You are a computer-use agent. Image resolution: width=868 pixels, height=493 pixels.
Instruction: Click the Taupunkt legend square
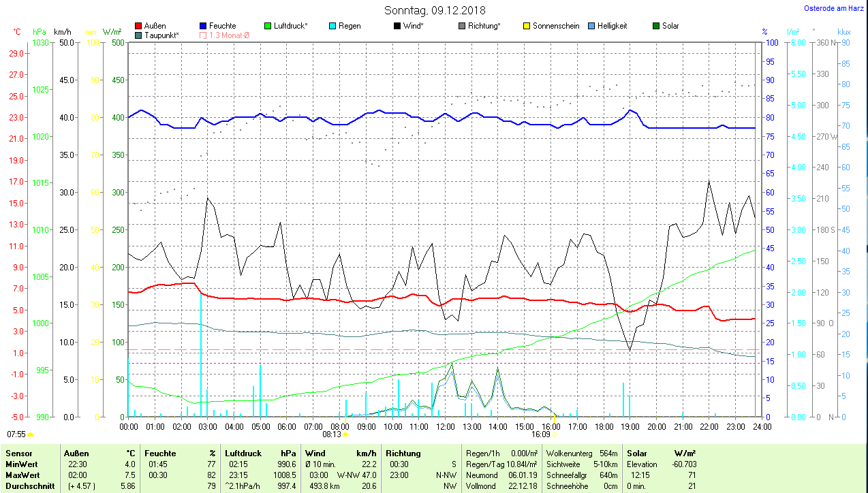[139, 35]
